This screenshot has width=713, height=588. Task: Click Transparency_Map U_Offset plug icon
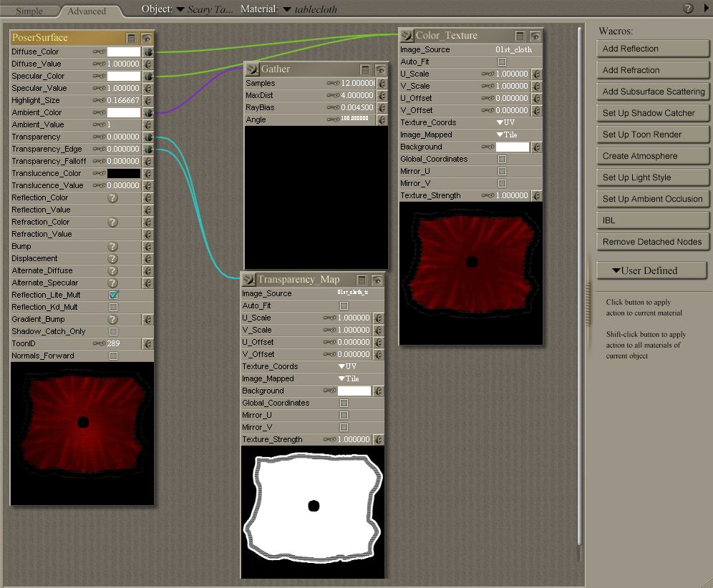point(378,343)
